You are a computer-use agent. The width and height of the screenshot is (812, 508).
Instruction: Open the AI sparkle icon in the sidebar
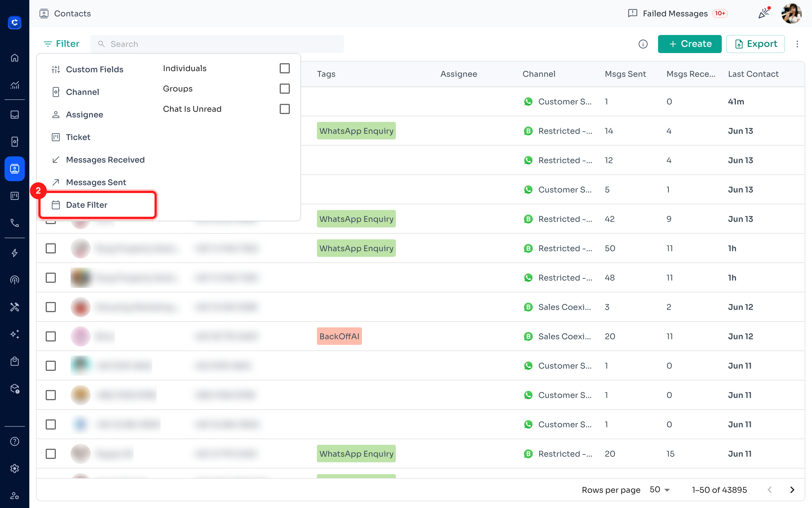point(14,334)
